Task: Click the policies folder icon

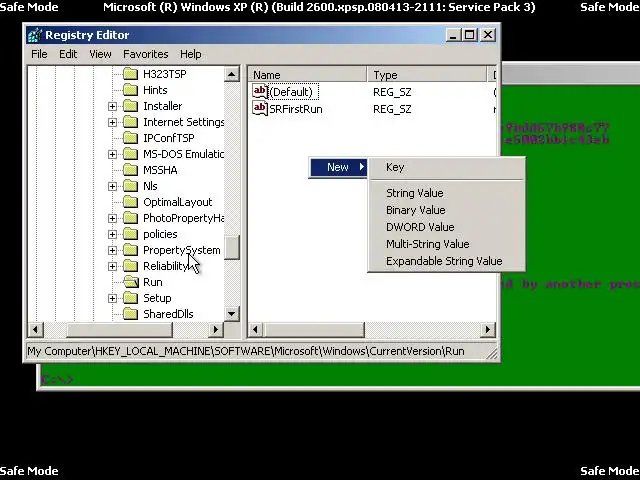Action: (131, 234)
